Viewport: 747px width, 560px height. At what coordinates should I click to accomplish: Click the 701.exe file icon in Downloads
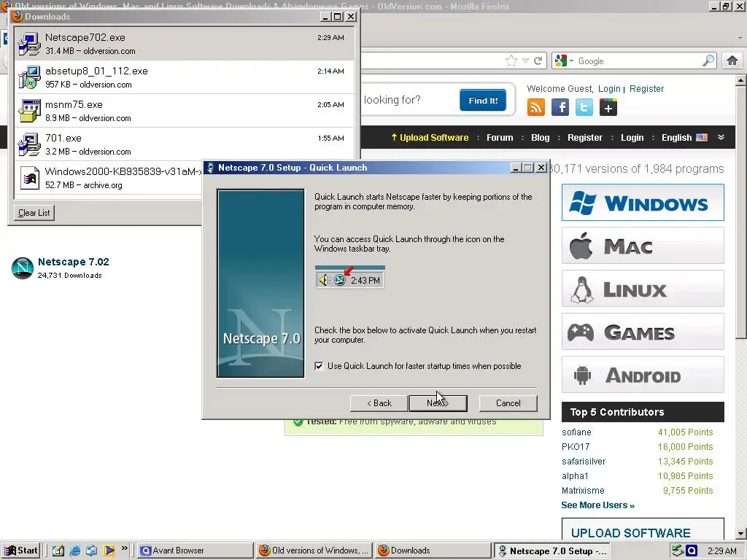(x=29, y=144)
